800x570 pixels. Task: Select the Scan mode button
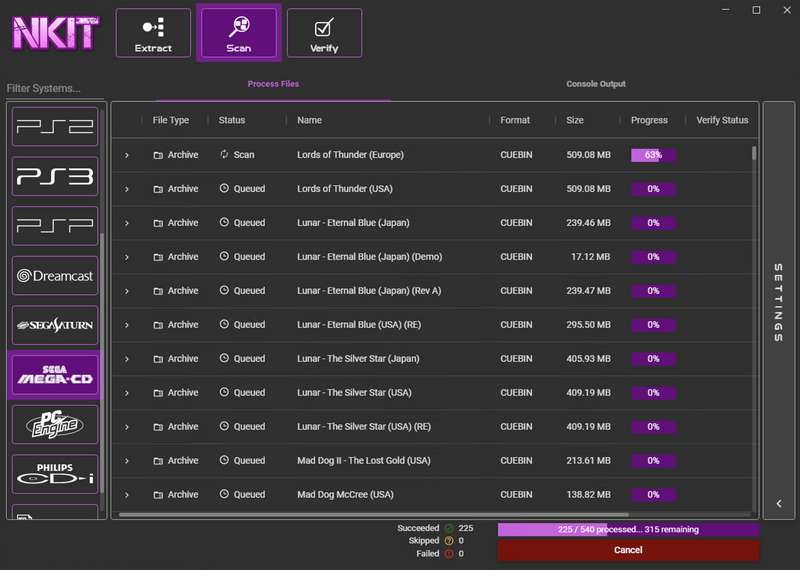(239, 33)
